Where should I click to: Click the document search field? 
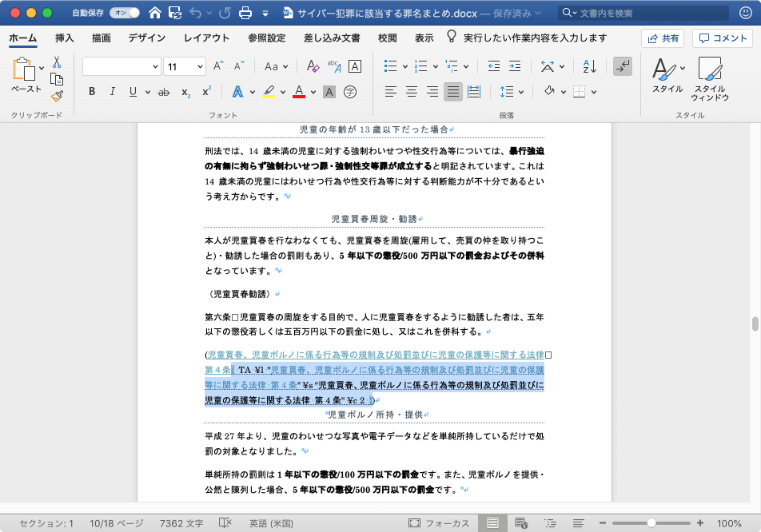(643, 13)
